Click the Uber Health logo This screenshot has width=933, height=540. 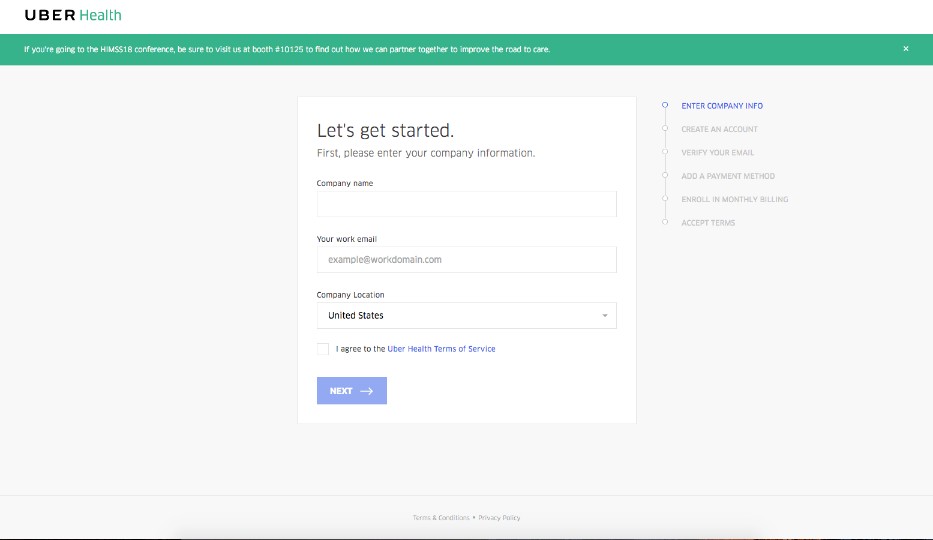click(x=73, y=16)
